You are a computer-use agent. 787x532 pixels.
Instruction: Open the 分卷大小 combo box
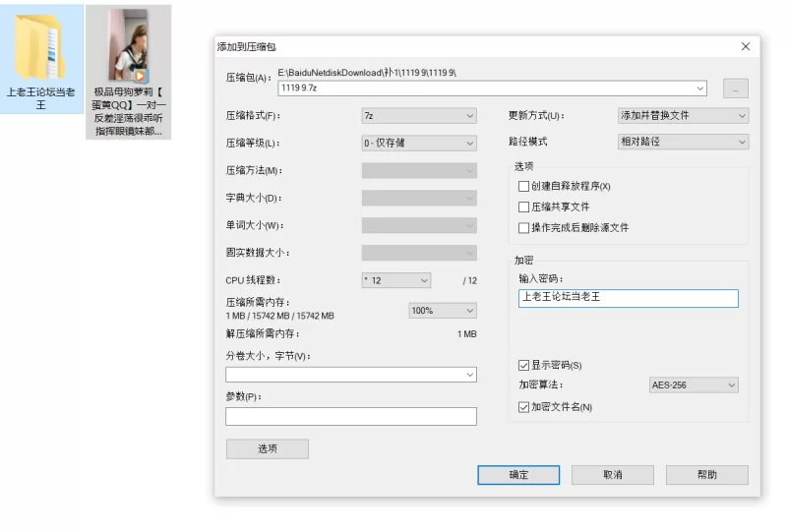click(x=351, y=375)
